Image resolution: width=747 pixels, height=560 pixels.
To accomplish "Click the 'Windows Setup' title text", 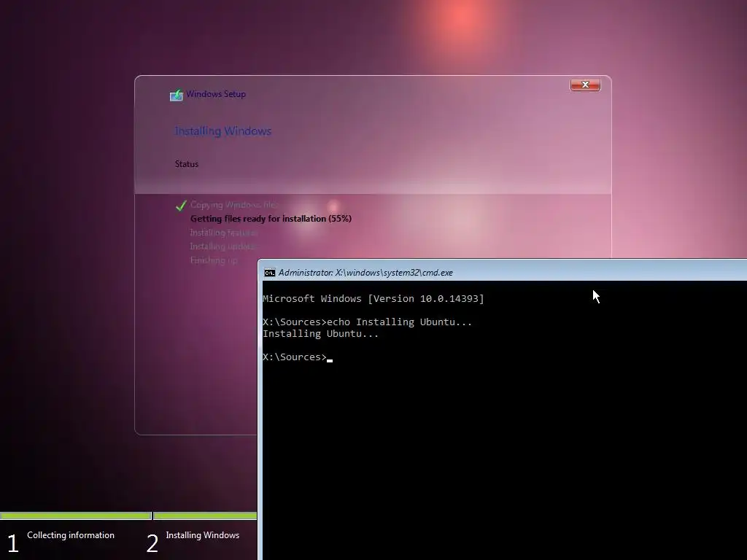I will pos(216,94).
